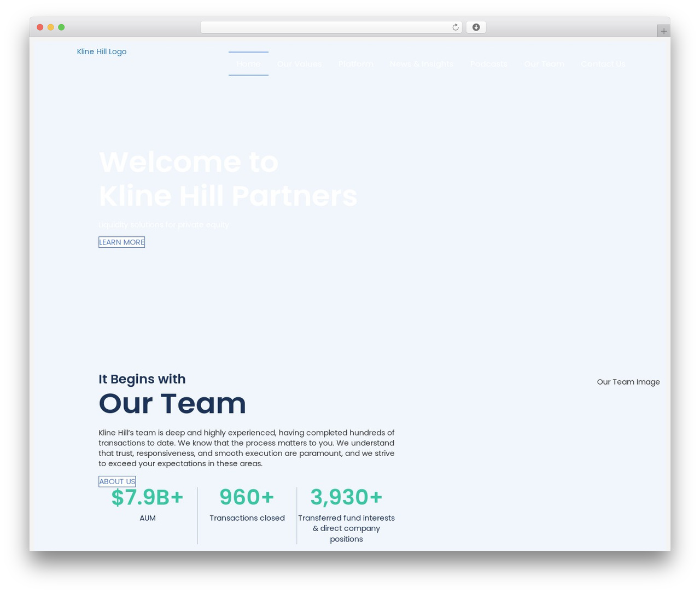The image size is (700, 593).
Task: Click the 'AUM' label
Action: pyautogui.click(x=148, y=518)
